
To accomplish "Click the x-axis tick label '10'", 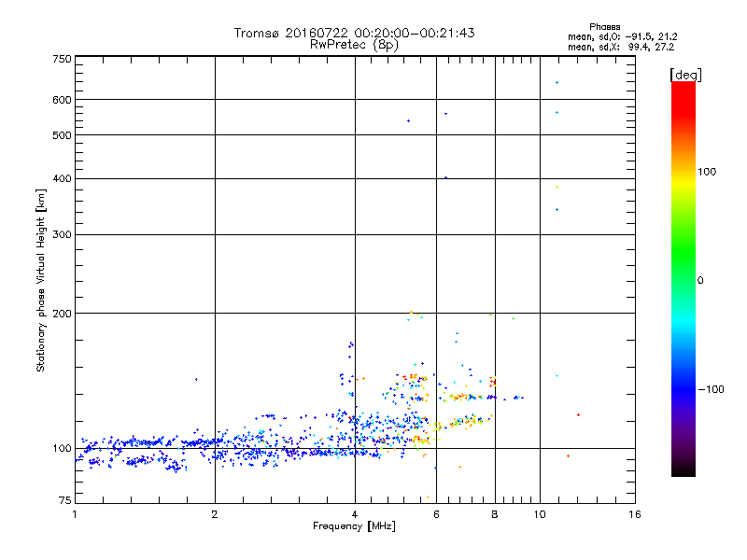I will coord(540,514).
